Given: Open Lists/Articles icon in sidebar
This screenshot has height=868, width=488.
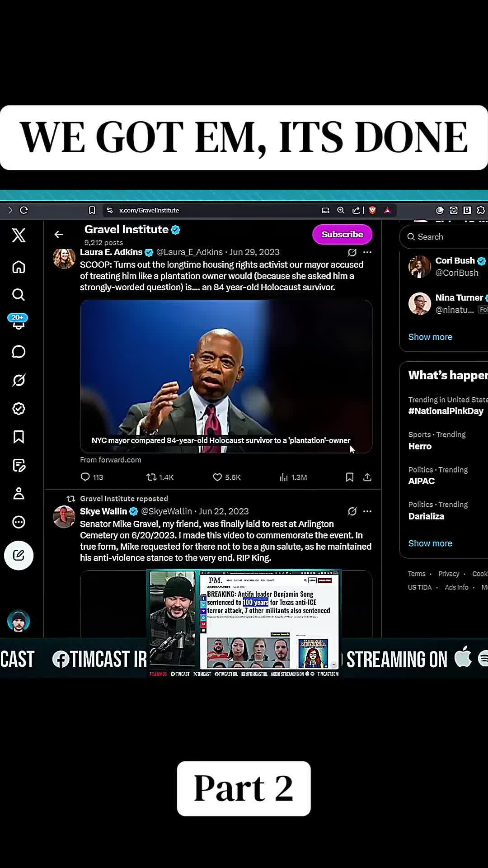Looking at the screenshot, I should point(19,465).
